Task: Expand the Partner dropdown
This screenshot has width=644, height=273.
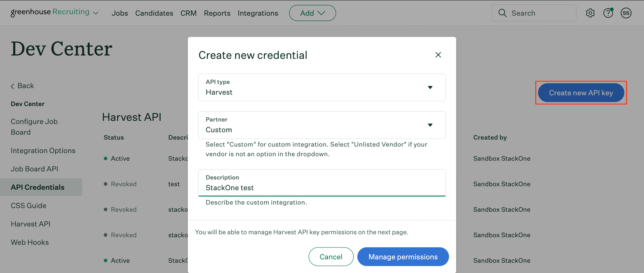Action: [x=430, y=125]
